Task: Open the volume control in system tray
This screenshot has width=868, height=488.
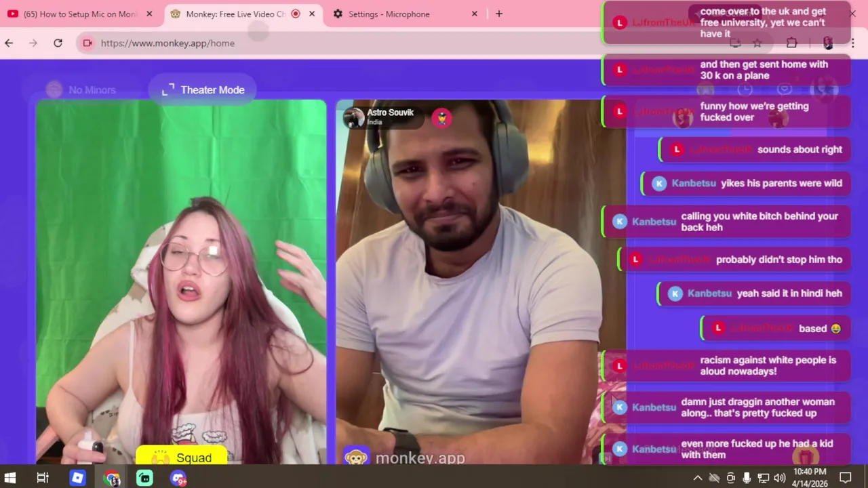Action: click(x=779, y=478)
